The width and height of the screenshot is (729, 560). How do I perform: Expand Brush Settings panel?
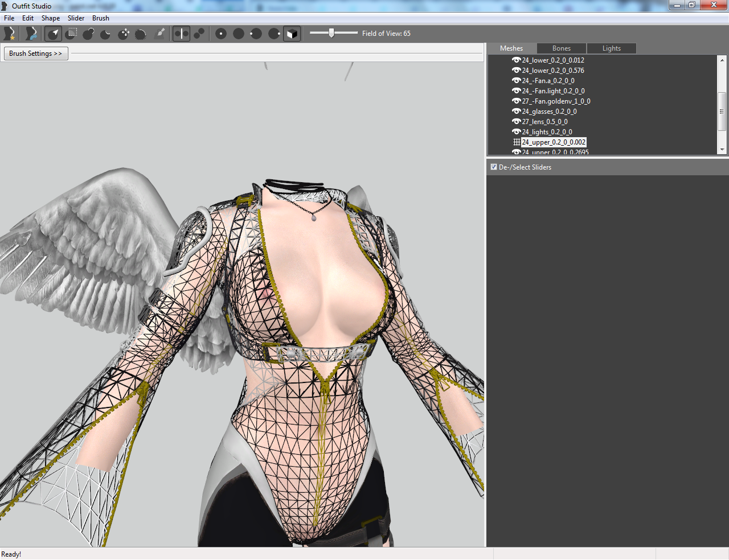pyautogui.click(x=35, y=53)
